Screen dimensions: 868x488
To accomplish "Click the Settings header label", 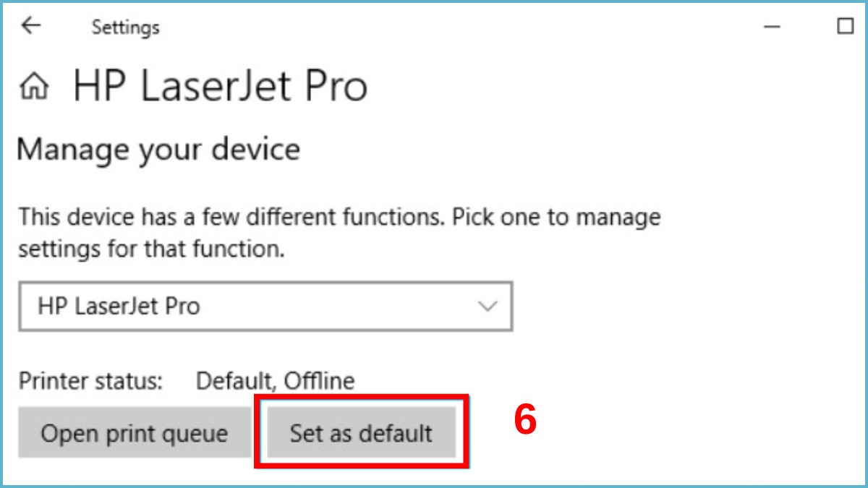I will pyautogui.click(x=126, y=27).
